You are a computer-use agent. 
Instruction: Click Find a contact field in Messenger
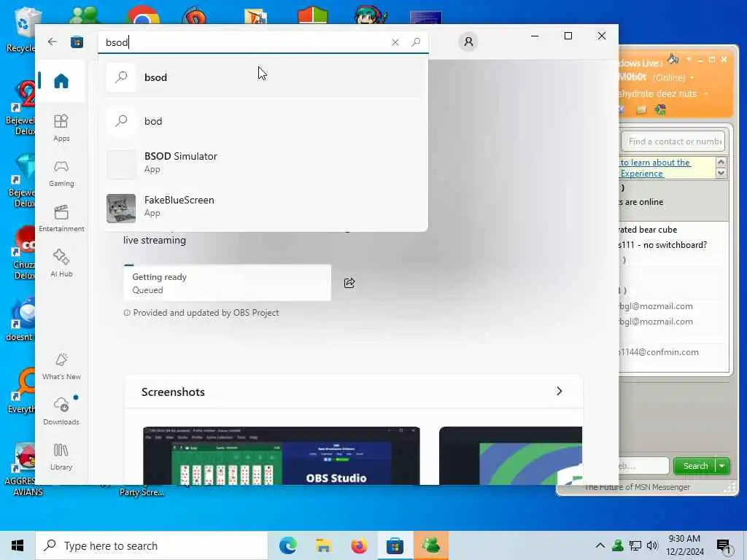tap(673, 141)
